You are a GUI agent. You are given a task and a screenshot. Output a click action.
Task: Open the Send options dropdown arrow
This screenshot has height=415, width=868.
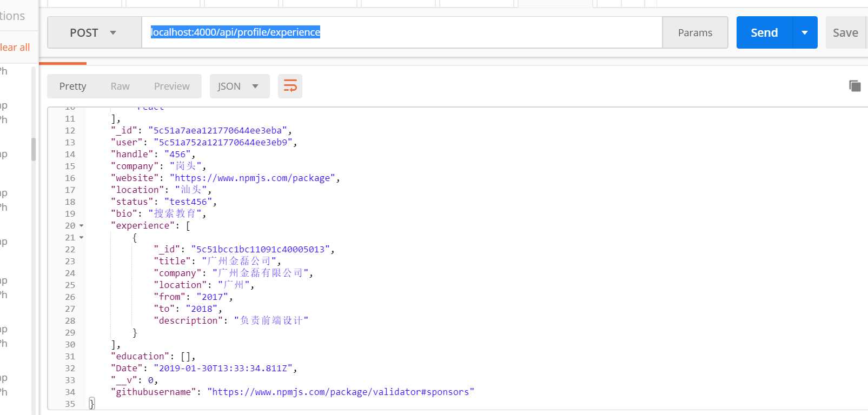[x=805, y=32]
